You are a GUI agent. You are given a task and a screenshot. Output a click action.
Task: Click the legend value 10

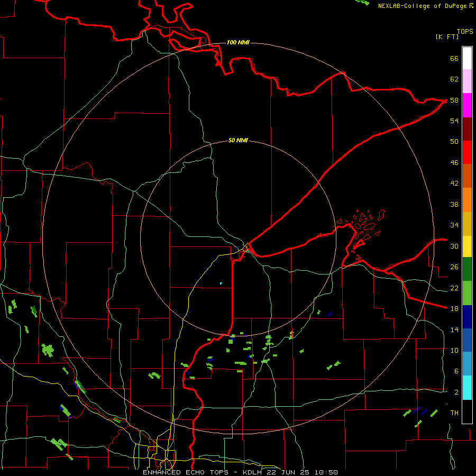[x=454, y=350]
